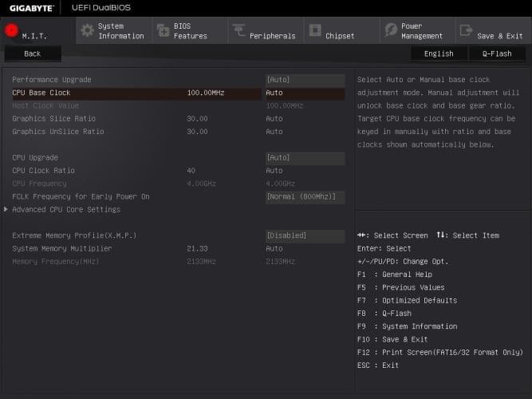Open Extreme Memory Profile Disabled option

point(305,236)
